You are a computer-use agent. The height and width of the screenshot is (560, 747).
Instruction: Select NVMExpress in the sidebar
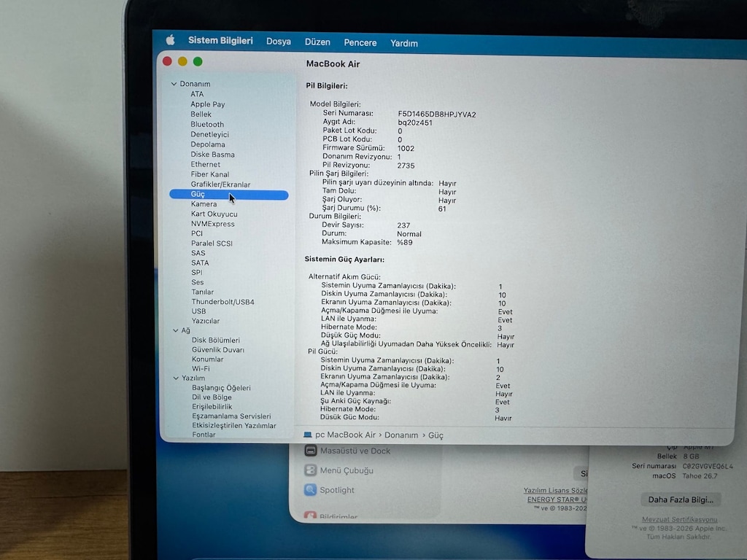212,224
